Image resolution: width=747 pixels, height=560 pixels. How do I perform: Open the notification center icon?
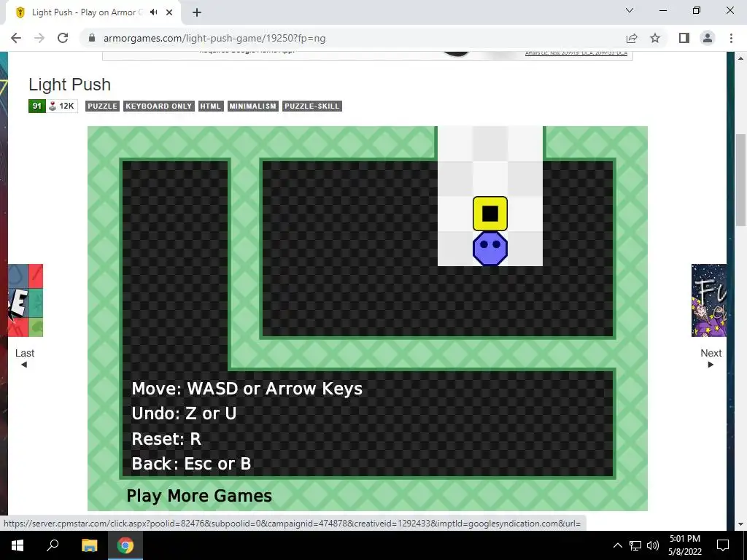723,545
